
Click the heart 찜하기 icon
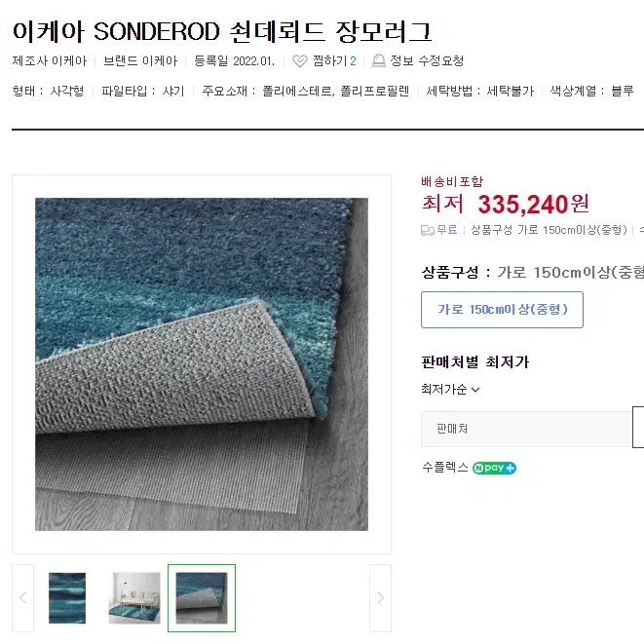(300, 61)
